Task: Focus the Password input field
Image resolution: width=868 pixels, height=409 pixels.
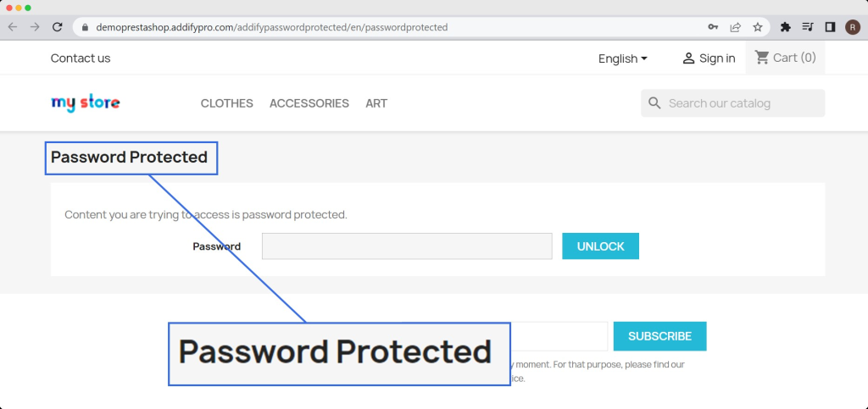Action: (407, 246)
